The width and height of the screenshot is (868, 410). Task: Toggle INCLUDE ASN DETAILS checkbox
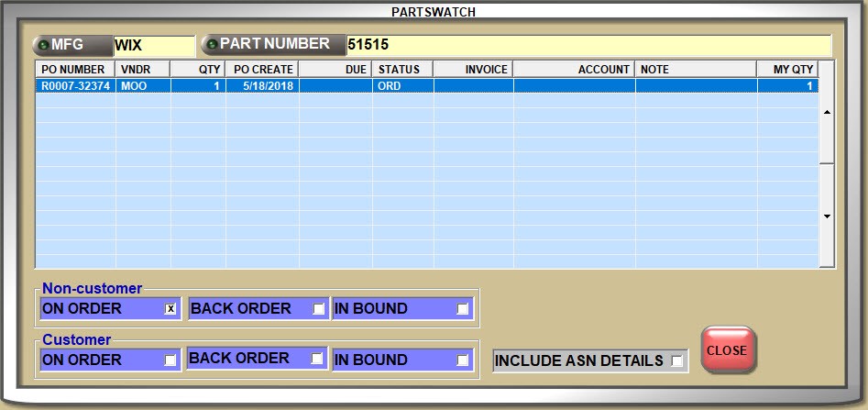[676, 361]
